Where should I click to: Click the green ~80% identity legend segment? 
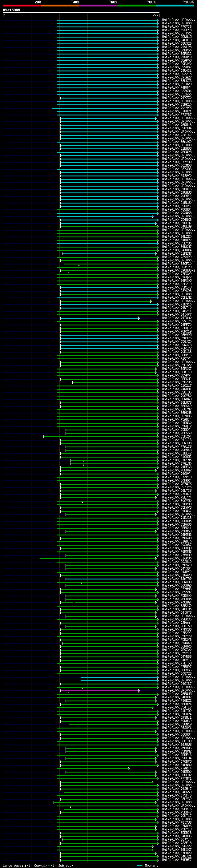click(x=137, y=6)
